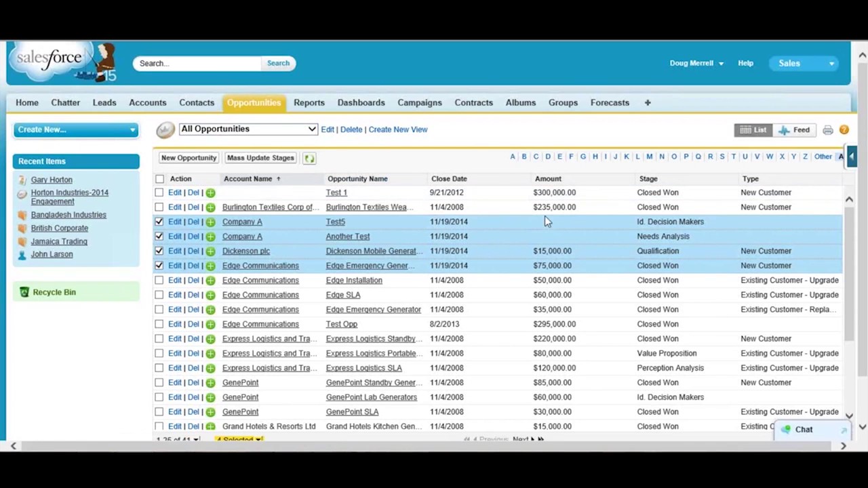Click the green plus icon in GenePoint SLA row
The width and height of the screenshot is (868, 488).
tap(210, 411)
